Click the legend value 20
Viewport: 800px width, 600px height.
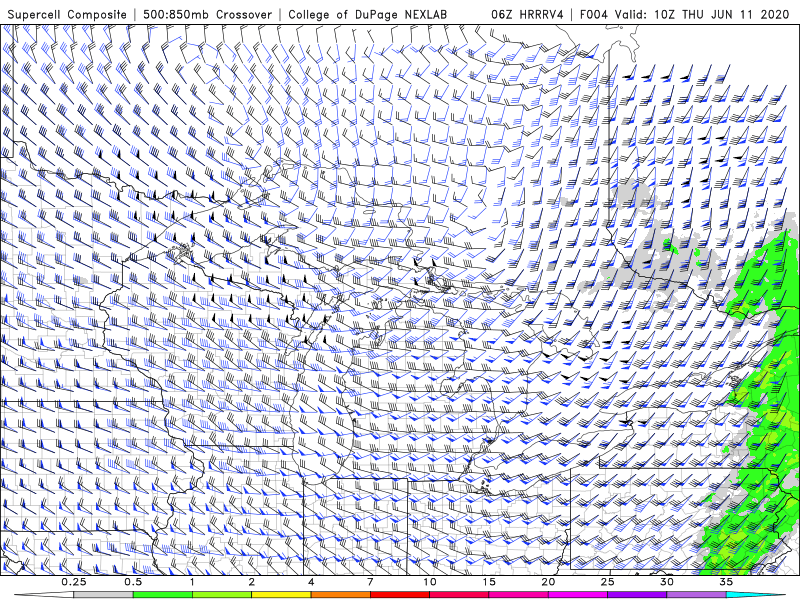548,582
